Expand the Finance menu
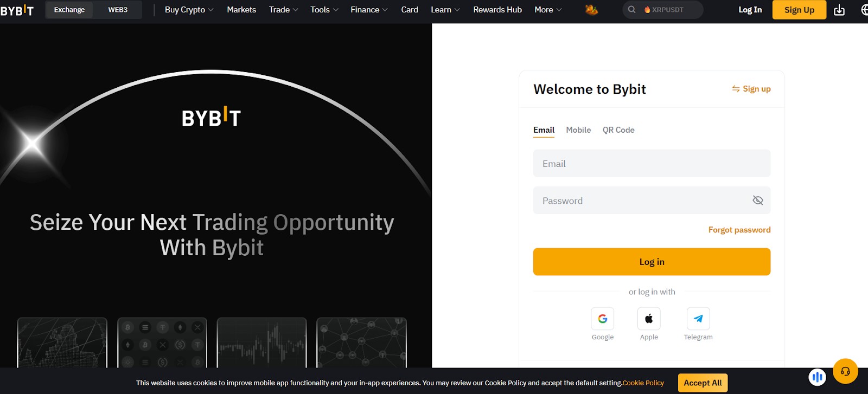Viewport: 868px width, 394px height. [x=369, y=10]
